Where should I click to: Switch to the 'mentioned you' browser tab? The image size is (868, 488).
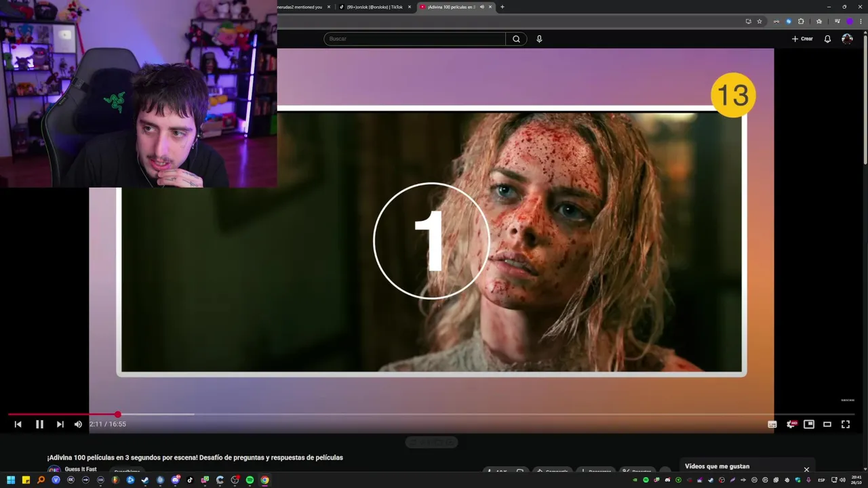301,7
